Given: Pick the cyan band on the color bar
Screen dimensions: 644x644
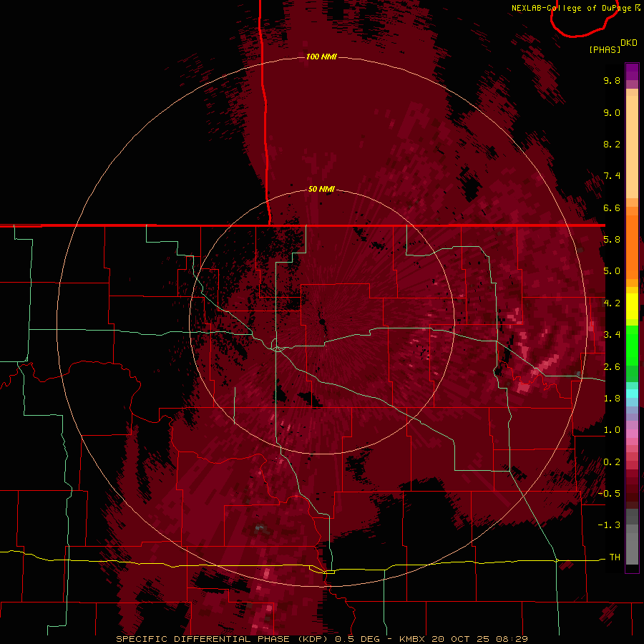Looking at the screenshot, I should [632, 394].
